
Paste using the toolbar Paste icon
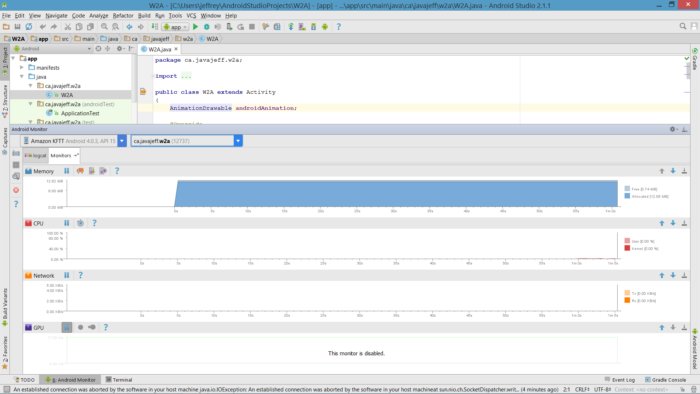[90, 27]
